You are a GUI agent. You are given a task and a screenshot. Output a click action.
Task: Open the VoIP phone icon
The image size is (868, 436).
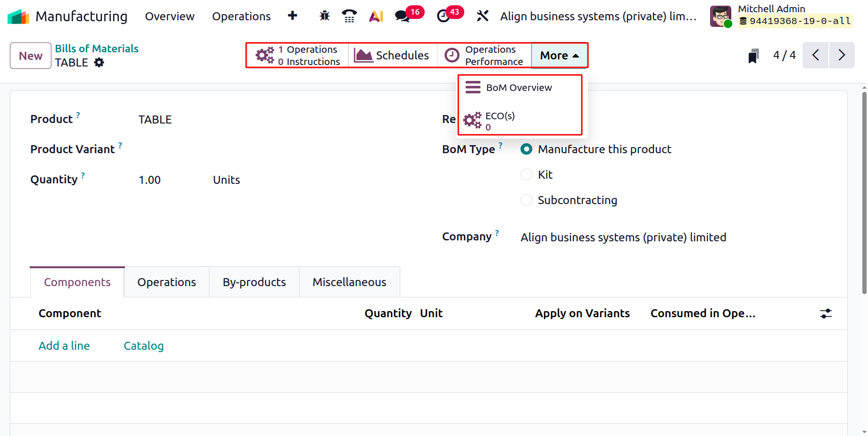click(349, 16)
